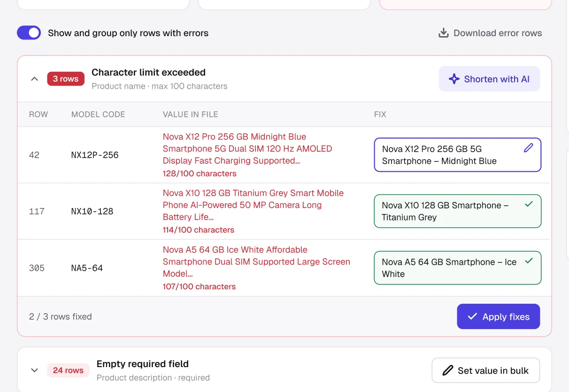The width and height of the screenshot is (569, 392).
Task: Expand the Empty required field group
Action: [x=34, y=370]
